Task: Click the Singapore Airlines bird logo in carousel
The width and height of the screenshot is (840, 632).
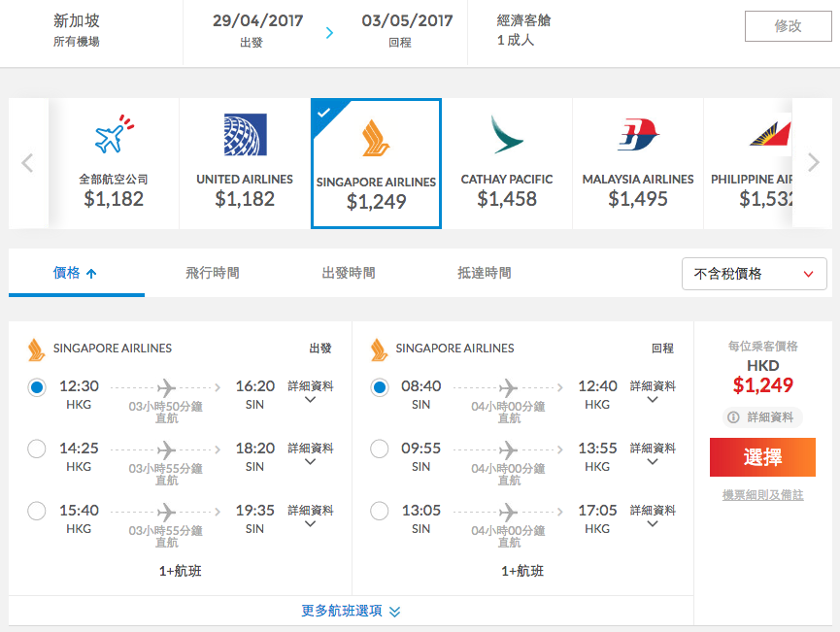Action: (x=376, y=138)
